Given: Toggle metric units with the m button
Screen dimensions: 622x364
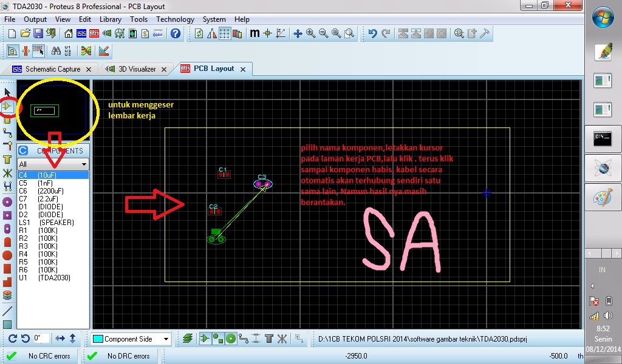Looking at the screenshot, I should tap(255, 33).
